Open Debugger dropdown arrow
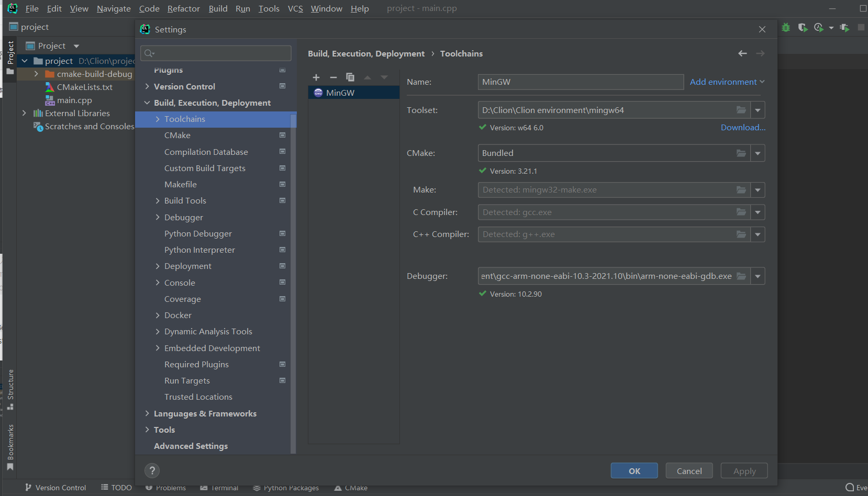Image resolution: width=868 pixels, height=496 pixels. 758,276
